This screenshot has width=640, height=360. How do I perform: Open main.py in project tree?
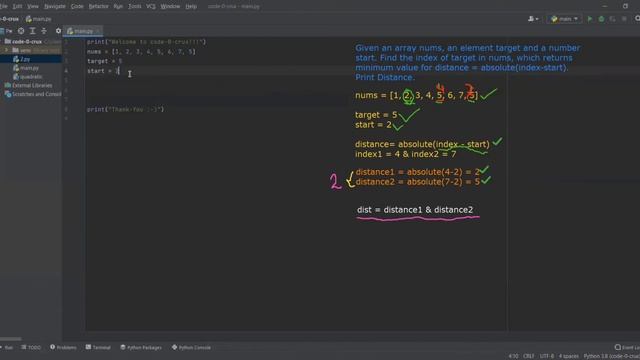point(26,68)
